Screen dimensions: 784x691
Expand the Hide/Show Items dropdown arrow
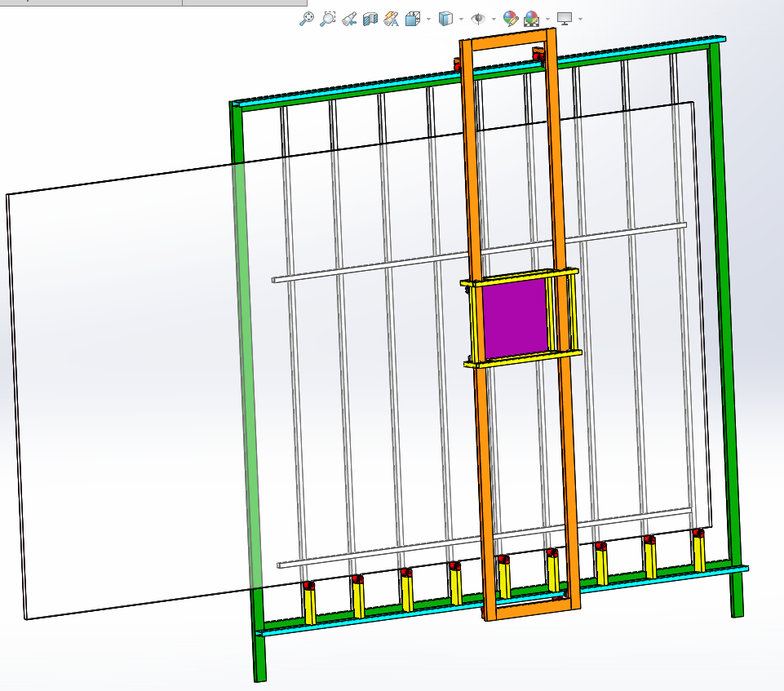pyautogui.click(x=494, y=20)
